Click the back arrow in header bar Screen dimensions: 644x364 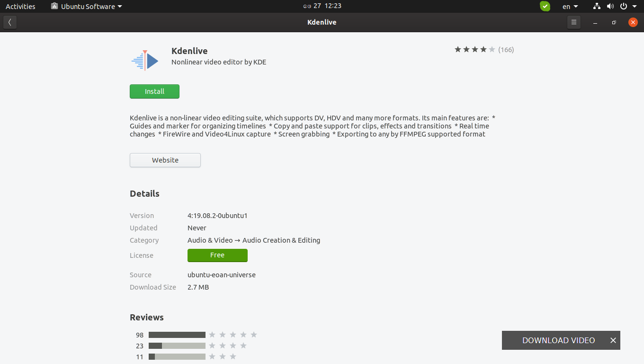click(10, 22)
